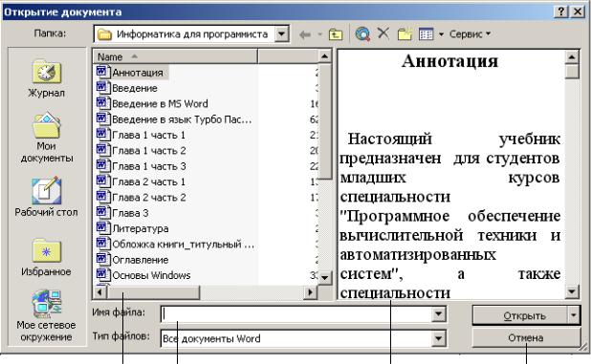Select the file Введение в MS Word
This screenshot has width=591, height=364.
[x=160, y=104]
